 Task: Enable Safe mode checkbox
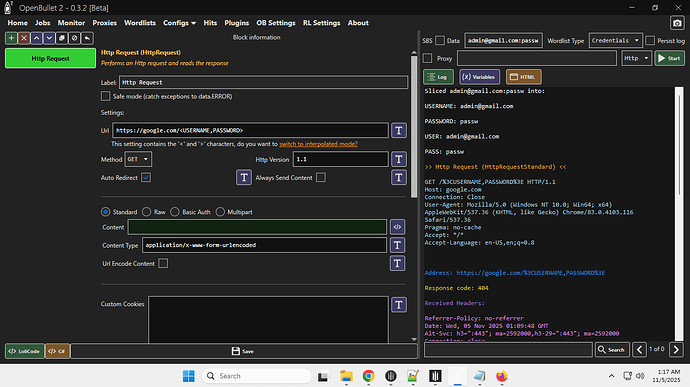[x=105, y=96]
